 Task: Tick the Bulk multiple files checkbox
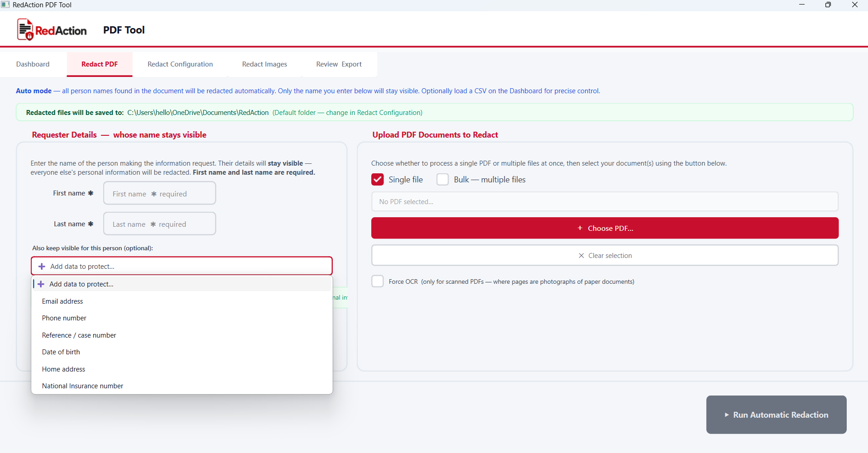(443, 180)
